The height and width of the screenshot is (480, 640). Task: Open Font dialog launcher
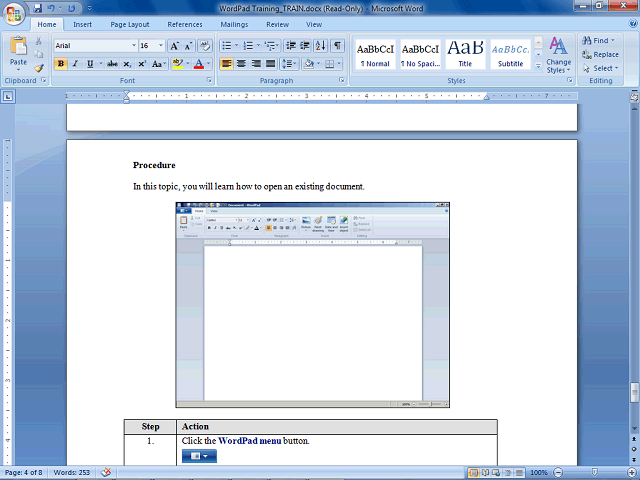209,80
